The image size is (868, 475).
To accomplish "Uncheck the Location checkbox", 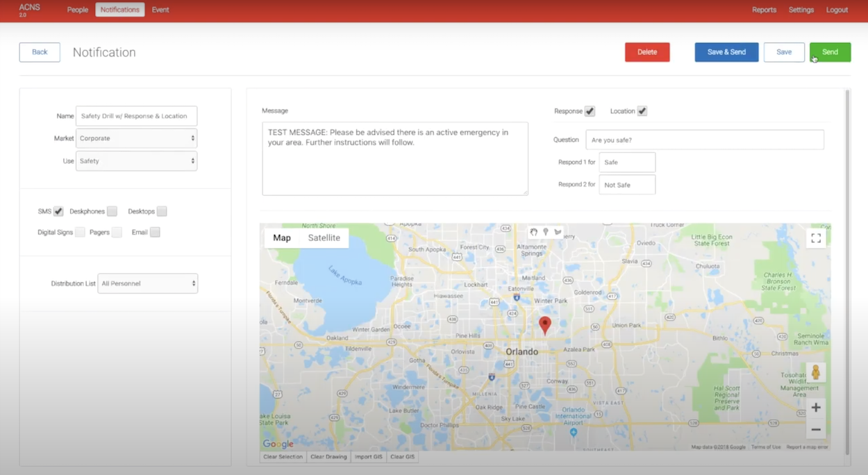I will click(642, 111).
